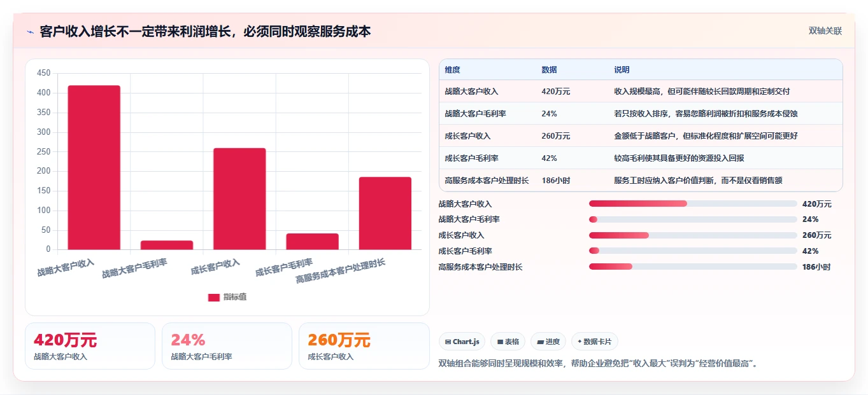Viewport: 868px width, 395px height.
Task: Click the 高服务成本客户处理时长 row label in the table
Action: tap(487, 180)
